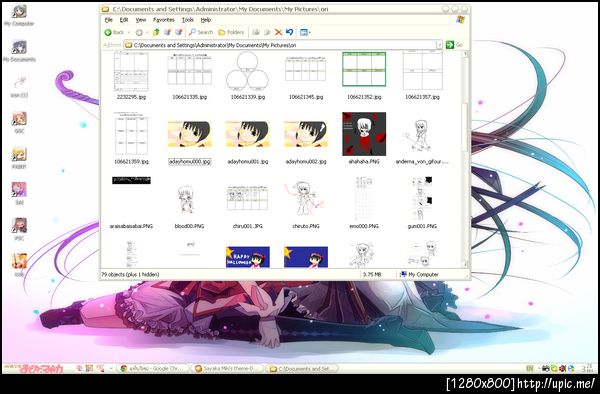Select the three-circle 106621339.jpg thumbnail
The width and height of the screenshot is (600, 394).
(248, 71)
